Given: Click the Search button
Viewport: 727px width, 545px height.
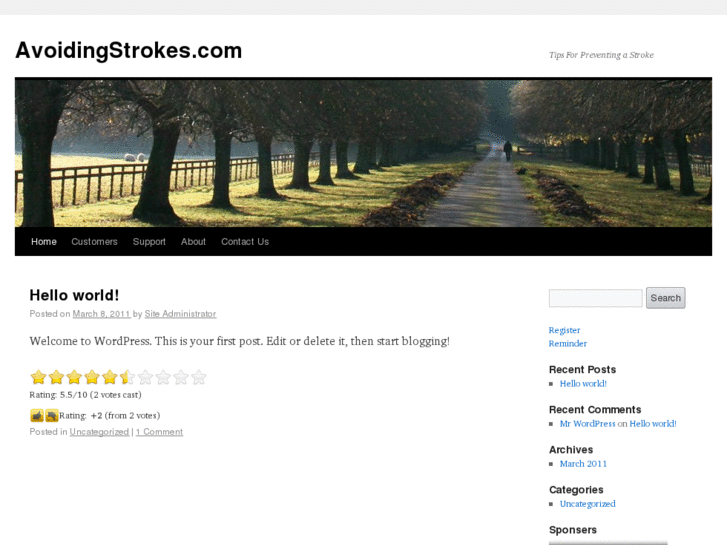Looking at the screenshot, I should tap(665, 298).
